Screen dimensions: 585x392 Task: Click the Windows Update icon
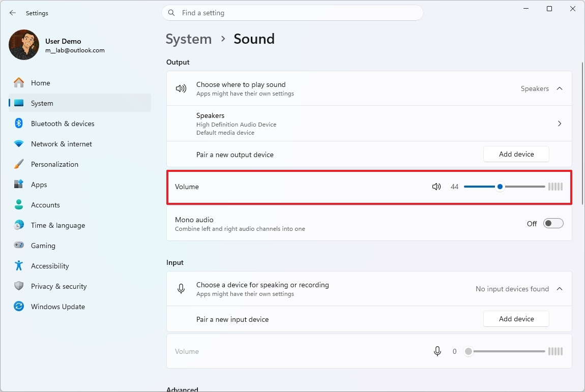[x=18, y=306]
